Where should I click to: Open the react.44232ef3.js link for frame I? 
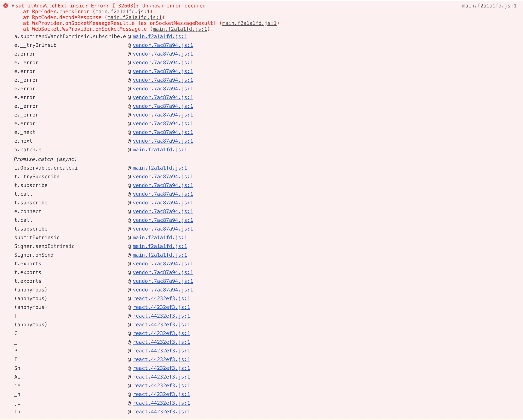pyautogui.click(x=162, y=360)
